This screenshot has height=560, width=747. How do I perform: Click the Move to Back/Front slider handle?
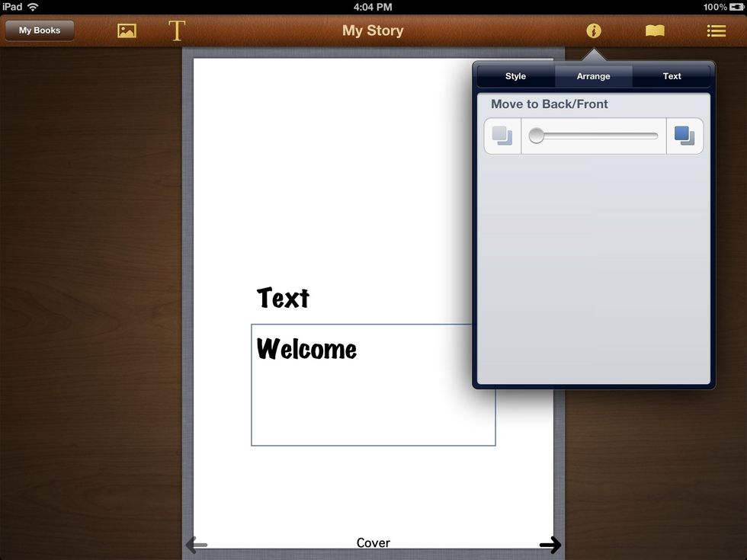[536, 135]
